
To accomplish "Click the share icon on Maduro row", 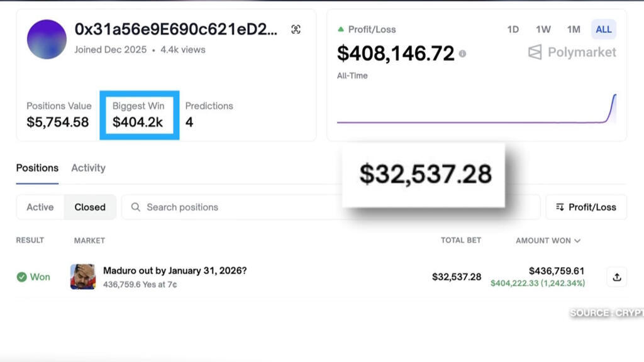I will [616, 277].
